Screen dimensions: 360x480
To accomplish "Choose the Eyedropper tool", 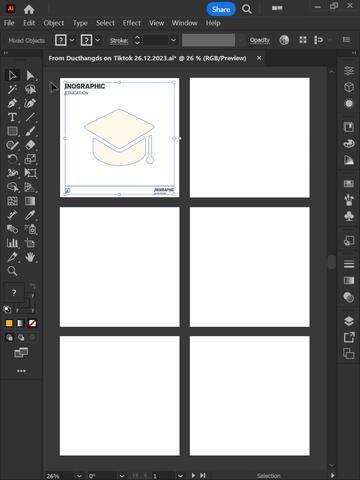I will pyautogui.click(x=30, y=215).
